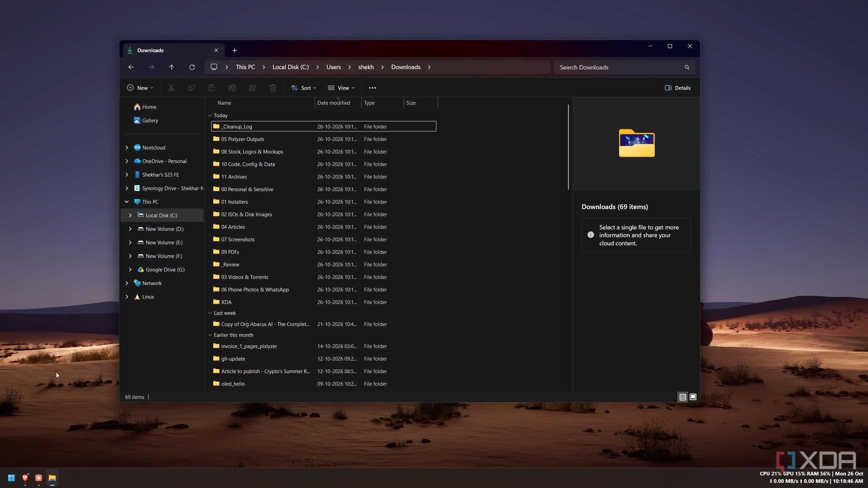The image size is (868, 488).
Task: Switch to large thumbnails view icon
Action: click(693, 397)
